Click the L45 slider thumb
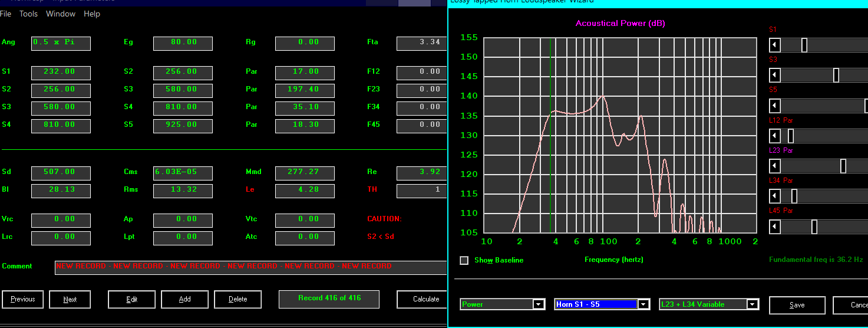This screenshot has width=868, height=328. point(814,227)
